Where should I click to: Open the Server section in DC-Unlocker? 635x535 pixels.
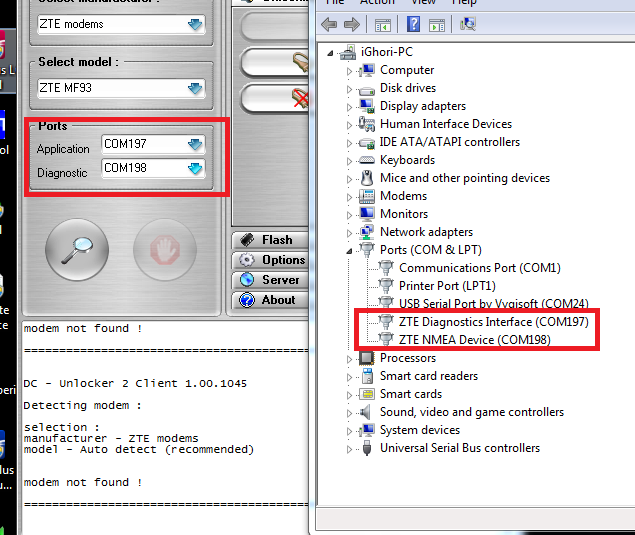pyautogui.click(x=271, y=280)
